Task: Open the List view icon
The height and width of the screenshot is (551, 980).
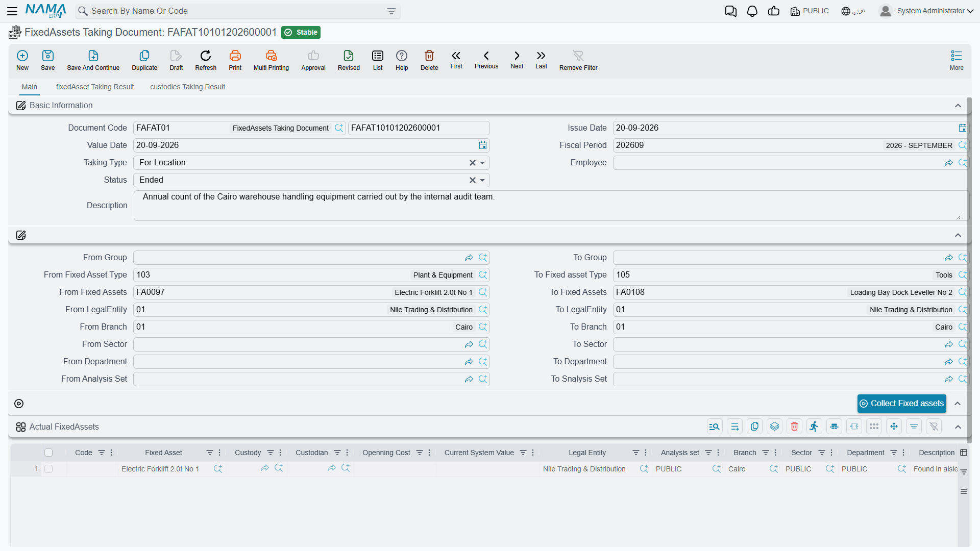Action: point(378,60)
